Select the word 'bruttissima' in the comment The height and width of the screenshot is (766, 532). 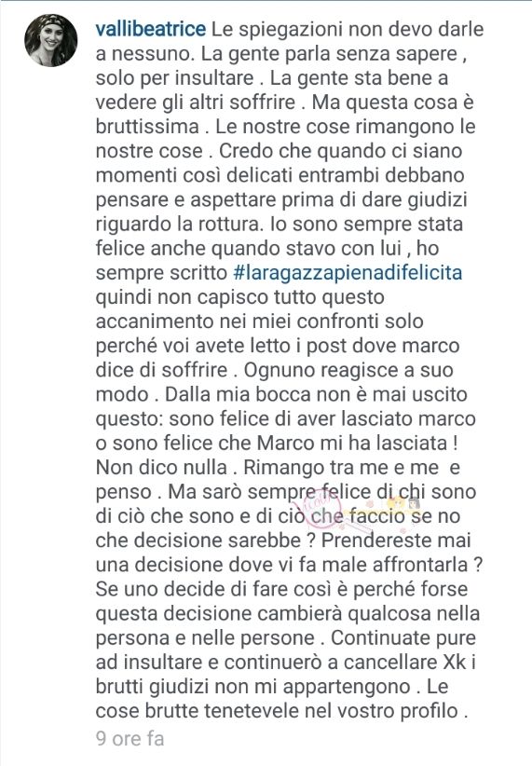coord(147,127)
